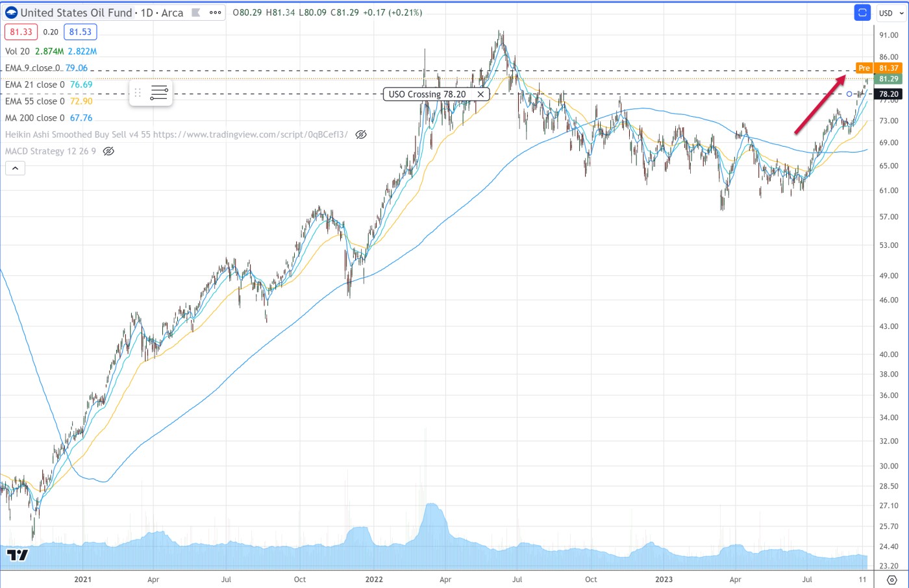The width and height of the screenshot is (909, 588).
Task: Click the 2022 label on the time axis
Action: point(374,580)
